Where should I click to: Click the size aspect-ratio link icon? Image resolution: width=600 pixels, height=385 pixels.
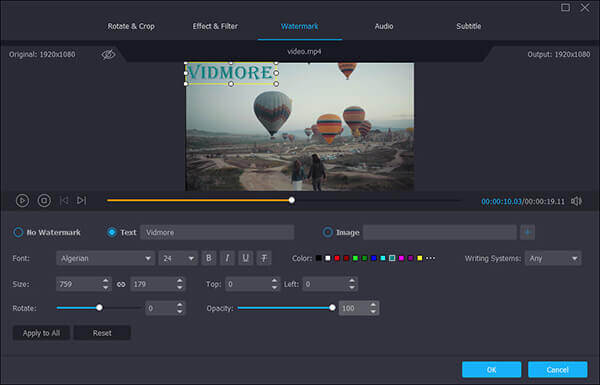[121, 284]
